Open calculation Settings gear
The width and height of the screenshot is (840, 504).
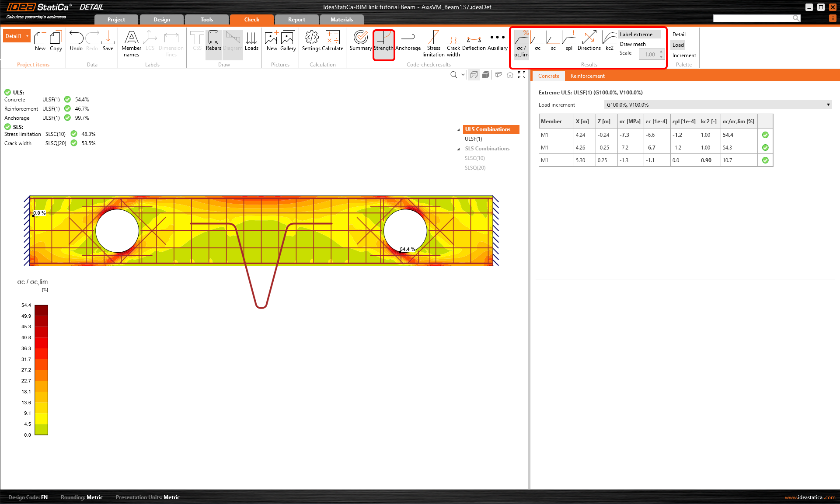(x=311, y=41)
